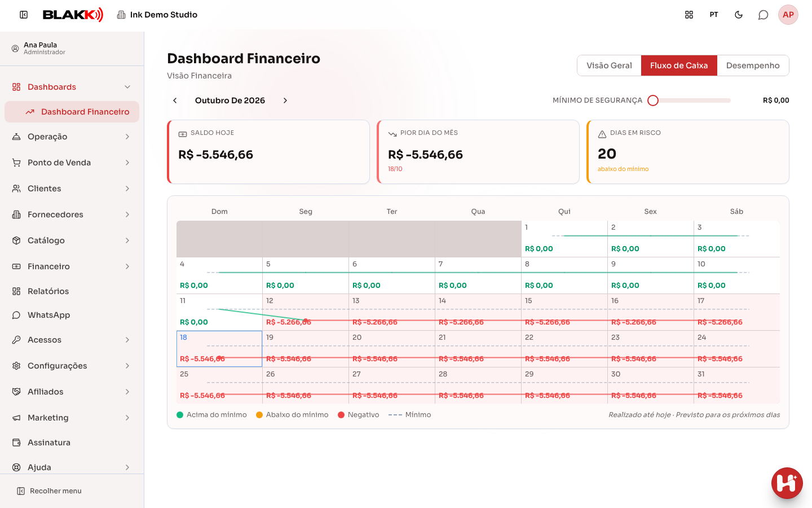The height and width of the screenshot is (508, 812).
Task: Adjust the Mínimo de Segurança slider handle
Action: click(653, 100)
